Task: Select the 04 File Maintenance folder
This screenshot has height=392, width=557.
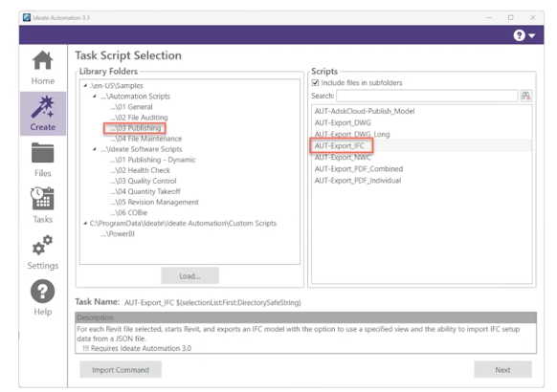Action: [145, 139]
